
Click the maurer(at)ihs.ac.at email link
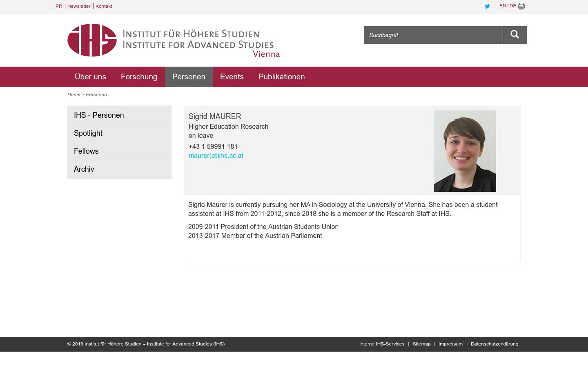pyautogui.click(x=216, y=155)
